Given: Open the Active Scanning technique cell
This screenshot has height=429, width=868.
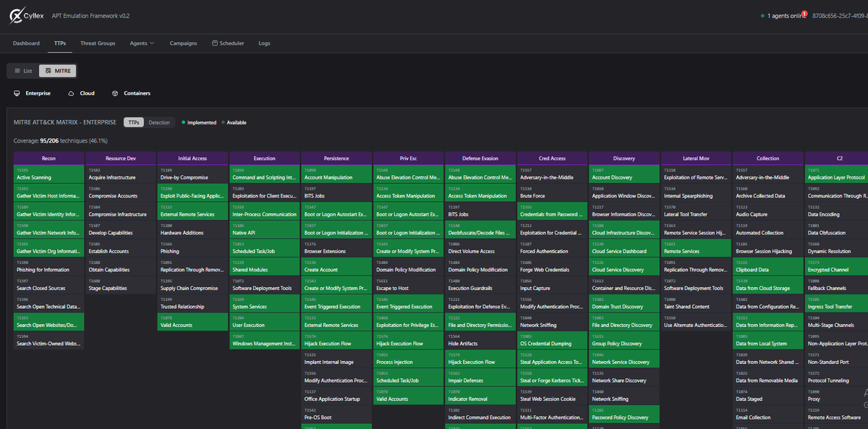Looking at the screenshot, I should click(48, 174).
